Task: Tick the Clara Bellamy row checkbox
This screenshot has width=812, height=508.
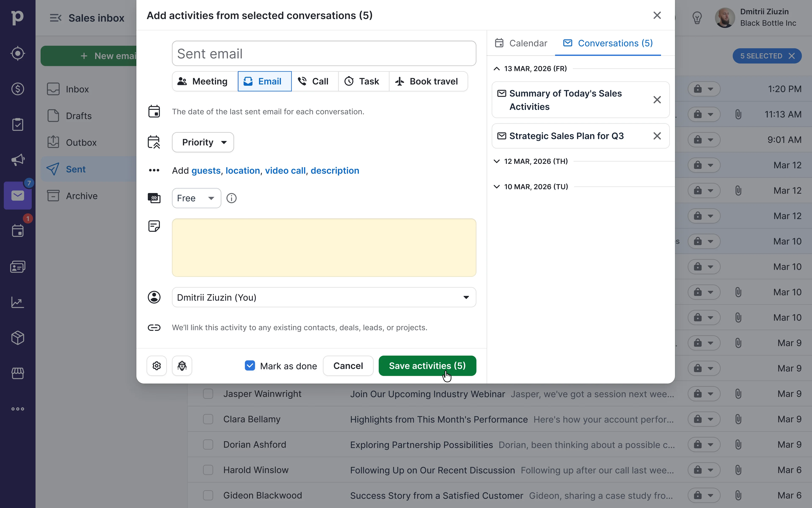Action: [208, 419]
